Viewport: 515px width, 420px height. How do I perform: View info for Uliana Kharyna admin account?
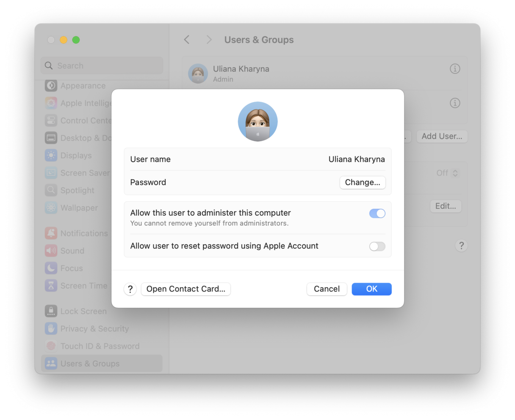[x=455, y=68]
